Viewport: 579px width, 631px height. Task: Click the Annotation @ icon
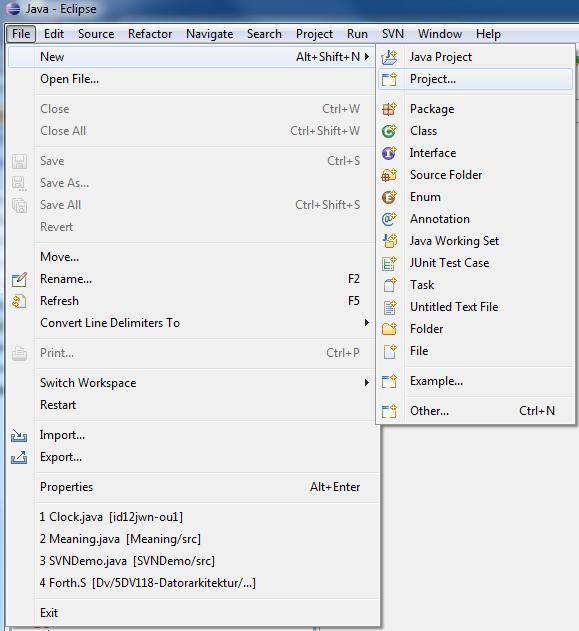point(389,219)
